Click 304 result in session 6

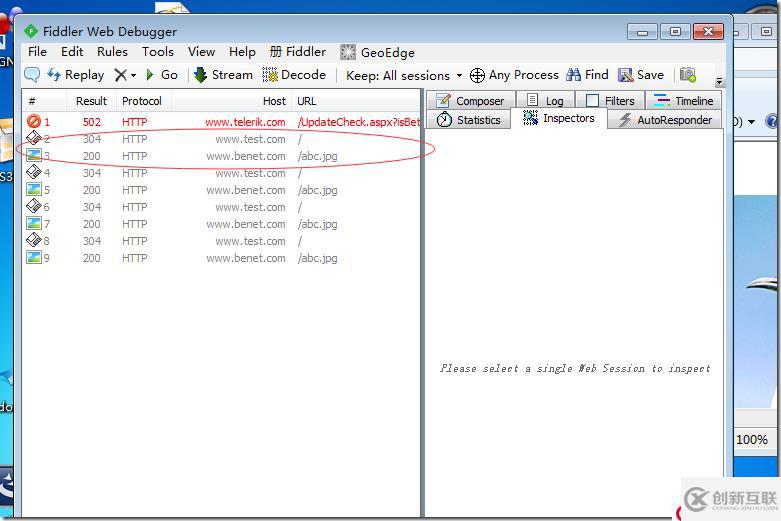92,207
